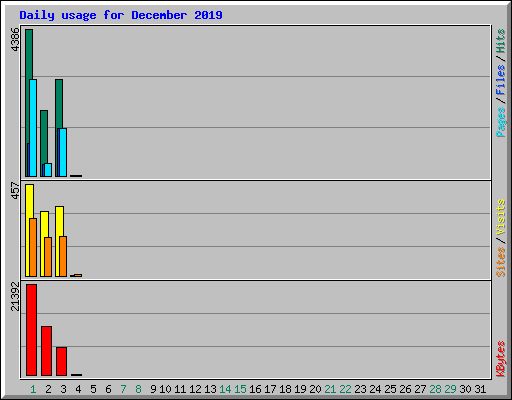This screenshot has width=512, height=400.
Task: Click the blue 'Files' legend label
Action: click(x=501, y=80)
